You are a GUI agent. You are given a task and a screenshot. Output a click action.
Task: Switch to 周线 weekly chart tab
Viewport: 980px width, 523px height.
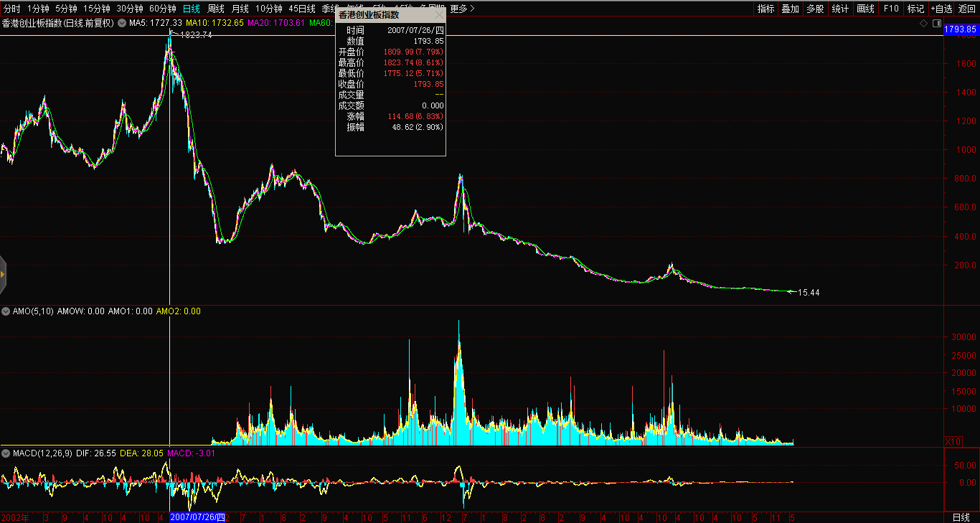coord(215,9)
